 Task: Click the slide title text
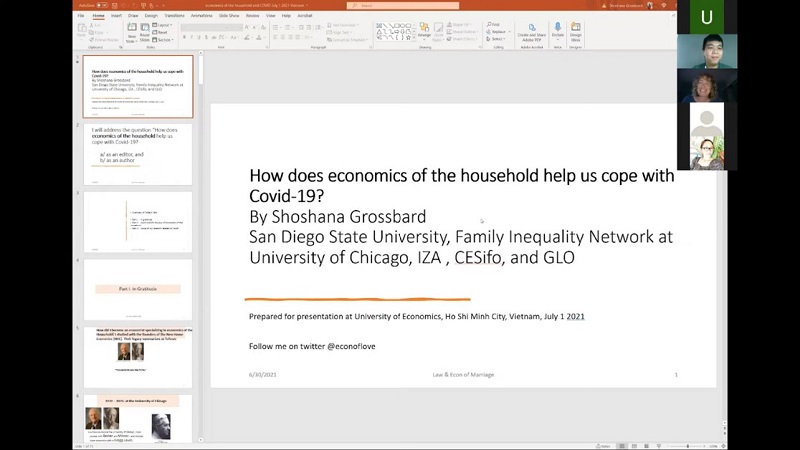tap(462, 185)
